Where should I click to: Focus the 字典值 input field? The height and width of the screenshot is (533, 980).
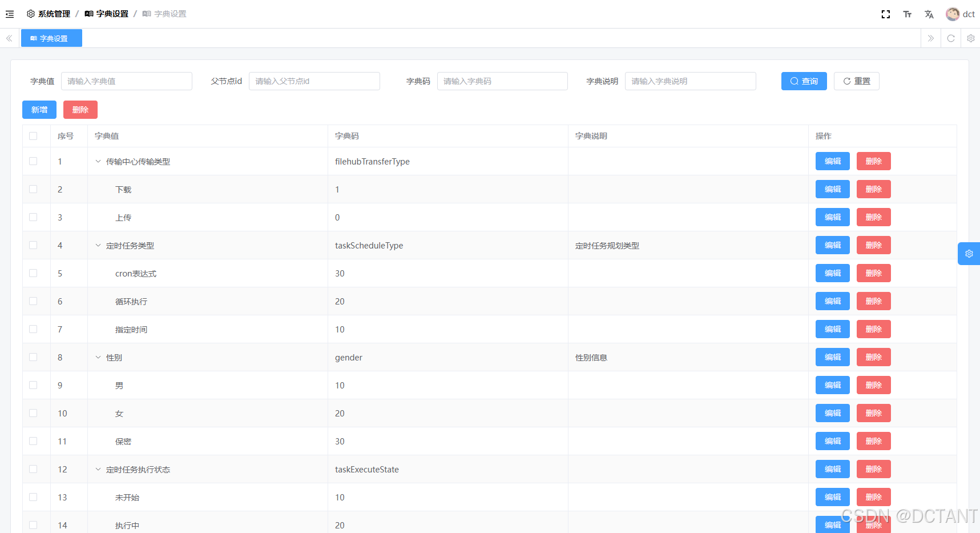127,81
